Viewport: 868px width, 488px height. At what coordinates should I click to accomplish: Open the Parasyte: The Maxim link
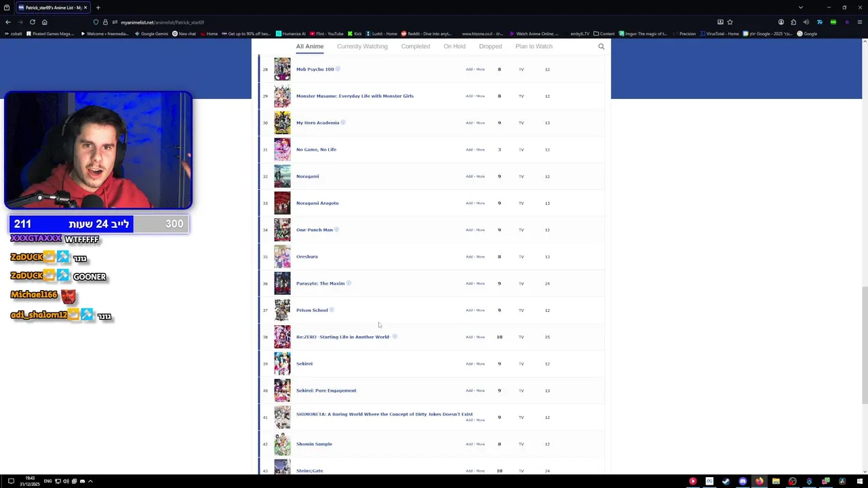coord(320,283)
